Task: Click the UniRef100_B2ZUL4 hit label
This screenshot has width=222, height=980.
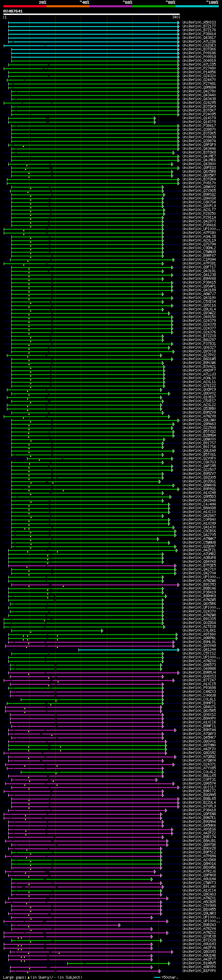Action: [x=199, y=803]
